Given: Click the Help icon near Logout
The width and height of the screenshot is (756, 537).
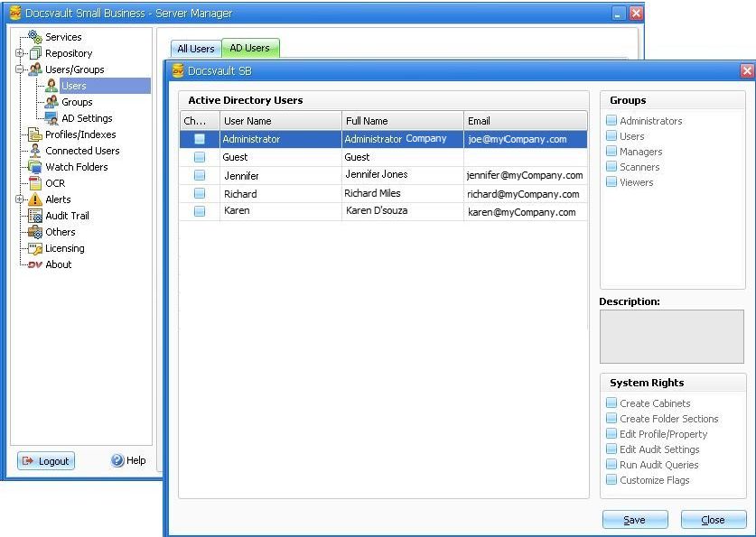Looking at the screenshot, I should click(117, 461).
